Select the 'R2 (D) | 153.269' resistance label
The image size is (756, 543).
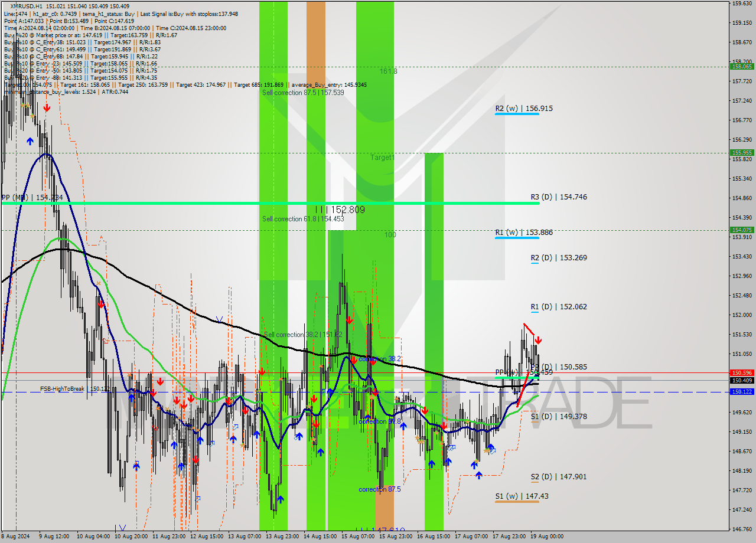(559, 258)
